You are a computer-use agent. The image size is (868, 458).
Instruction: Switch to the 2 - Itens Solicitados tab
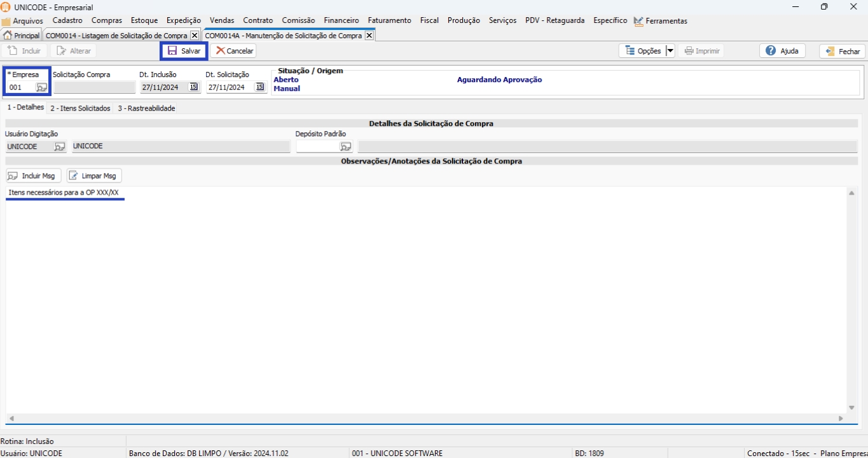(80, 108)
